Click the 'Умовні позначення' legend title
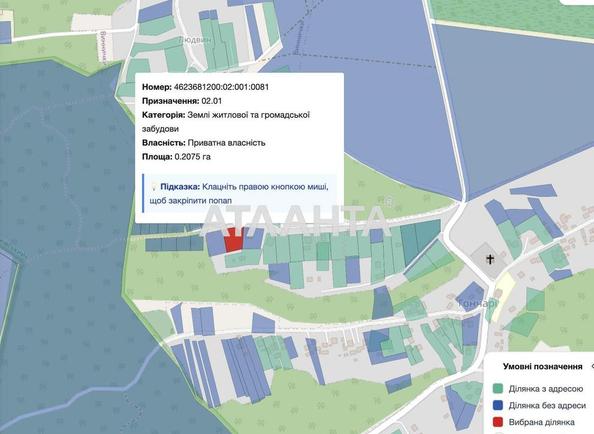This screenshot has width=594, height=434. [x=542, y=367]
